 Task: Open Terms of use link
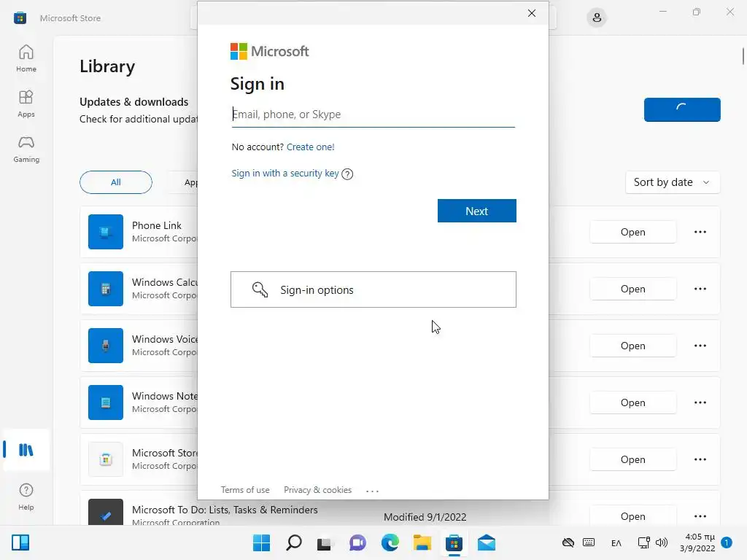pos(245,490)
